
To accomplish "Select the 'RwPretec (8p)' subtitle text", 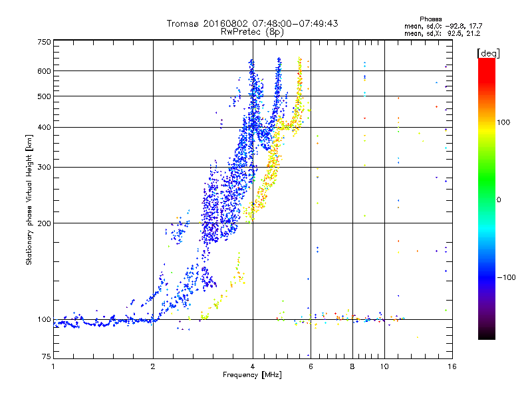I will 252,32.
